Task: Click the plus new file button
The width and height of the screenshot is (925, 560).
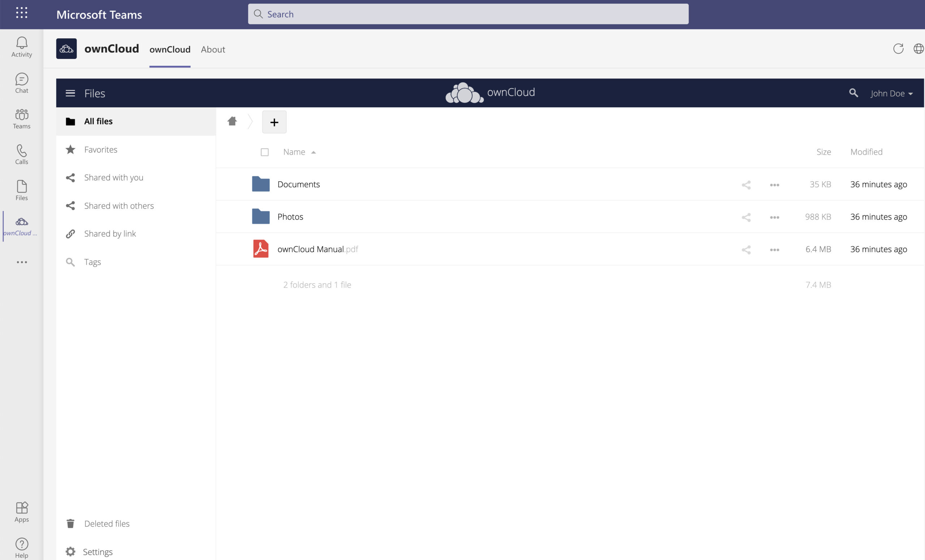Action: point(274,122)
